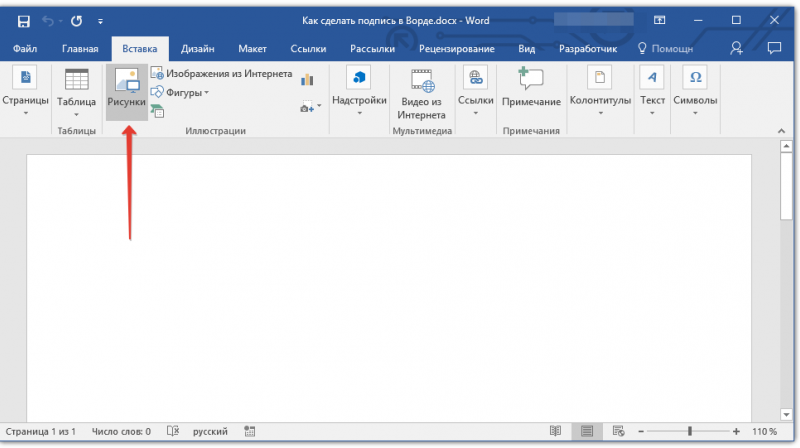This screenshot has width=800, height=448.
Task: Open the Ссылки ribbon tab
Action: tap(308, 48)
